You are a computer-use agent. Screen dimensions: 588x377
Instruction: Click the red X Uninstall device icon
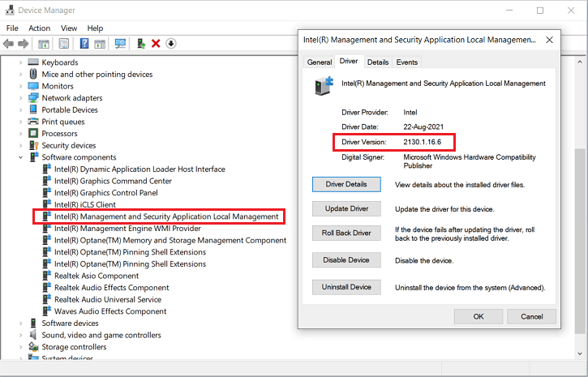[156, 44]
